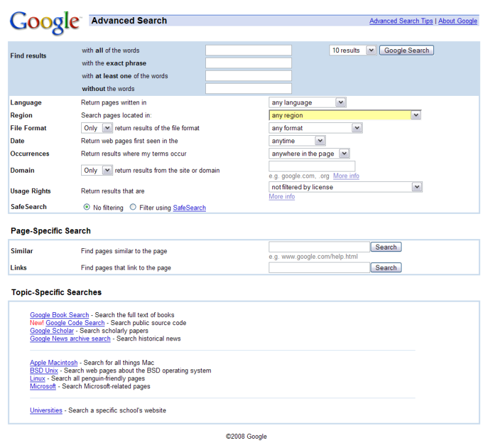This screenshot has height=448, width=493.
Task: Click More info link under domain field
Action: tap(346, 176)
